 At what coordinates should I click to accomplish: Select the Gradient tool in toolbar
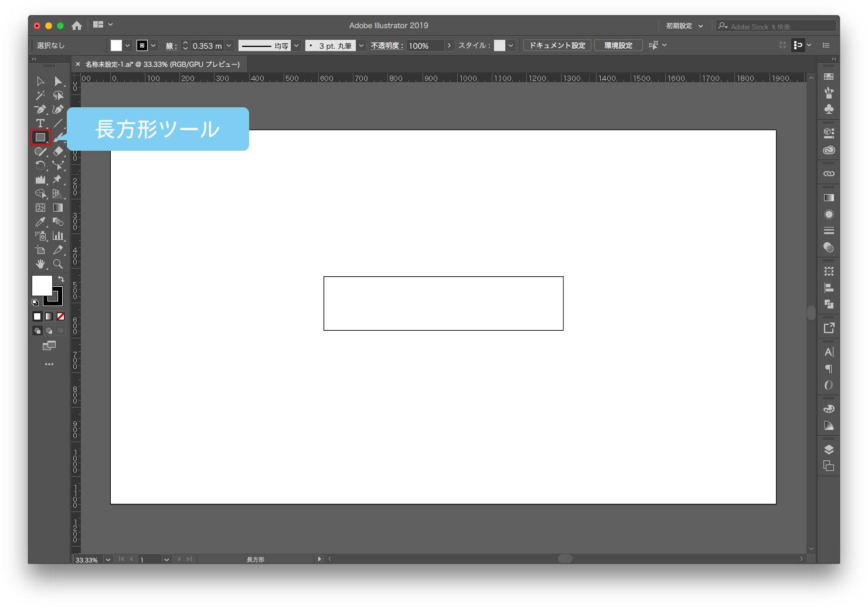click(58, 208)
